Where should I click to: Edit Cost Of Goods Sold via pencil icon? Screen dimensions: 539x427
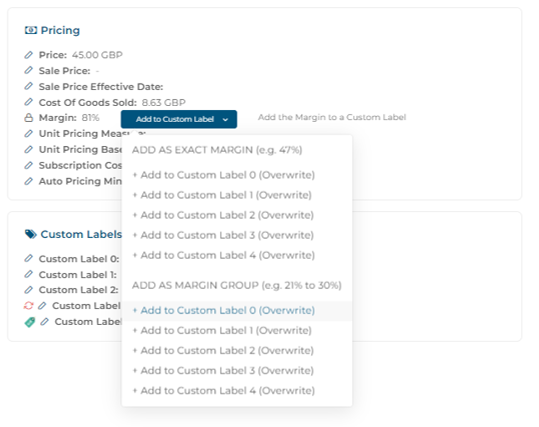point(29,102)
